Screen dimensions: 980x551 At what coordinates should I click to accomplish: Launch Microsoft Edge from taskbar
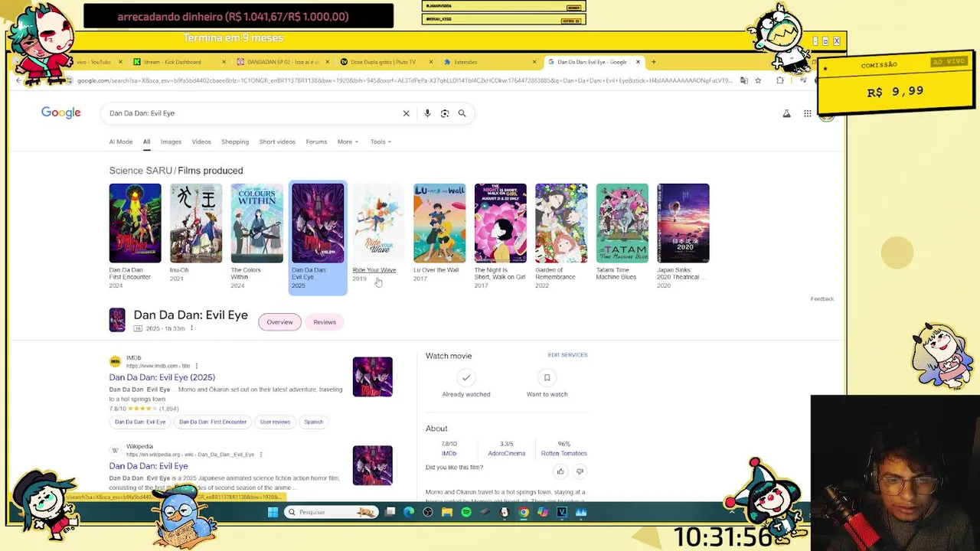pyautogui.click(x=409, y=512)
